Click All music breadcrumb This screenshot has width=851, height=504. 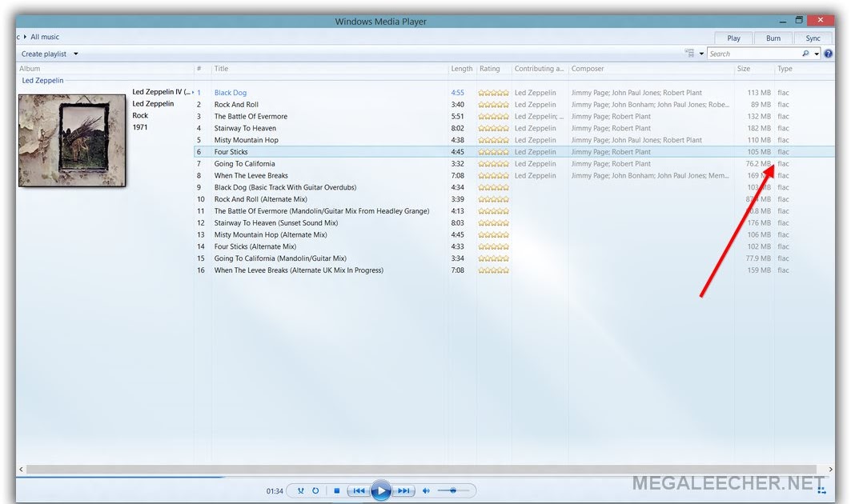click(x=45, y=37)
